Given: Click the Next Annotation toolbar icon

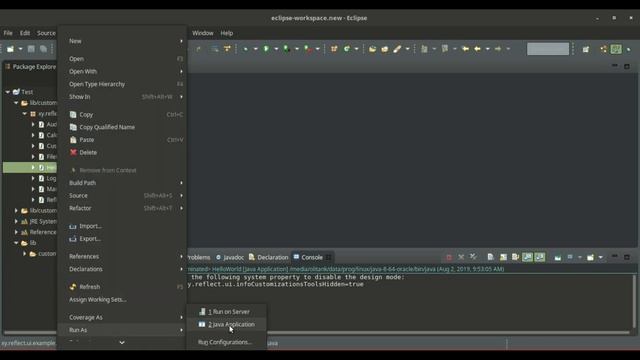Looking at the screenshot, I should [424, 49].
